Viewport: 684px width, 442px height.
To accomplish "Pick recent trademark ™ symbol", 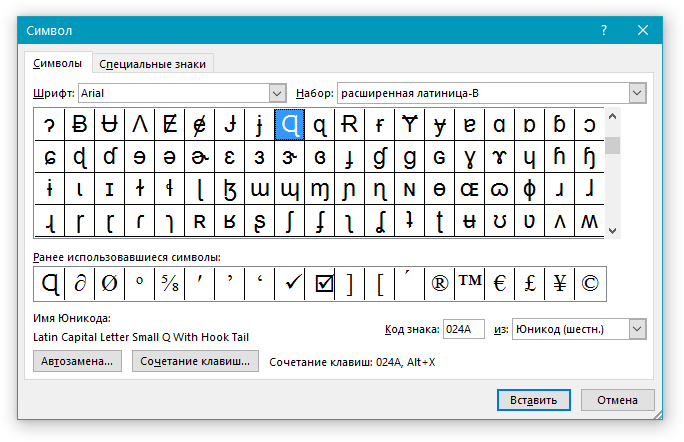I will coord(469,284).
